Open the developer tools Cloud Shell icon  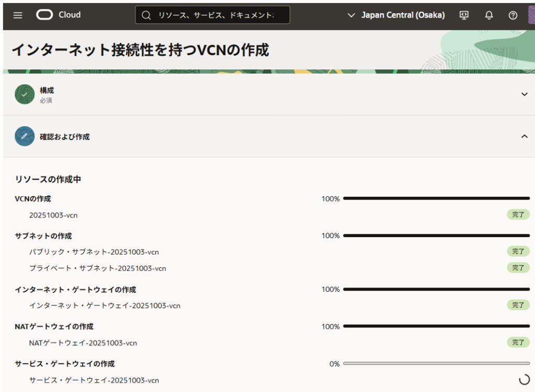464,15
